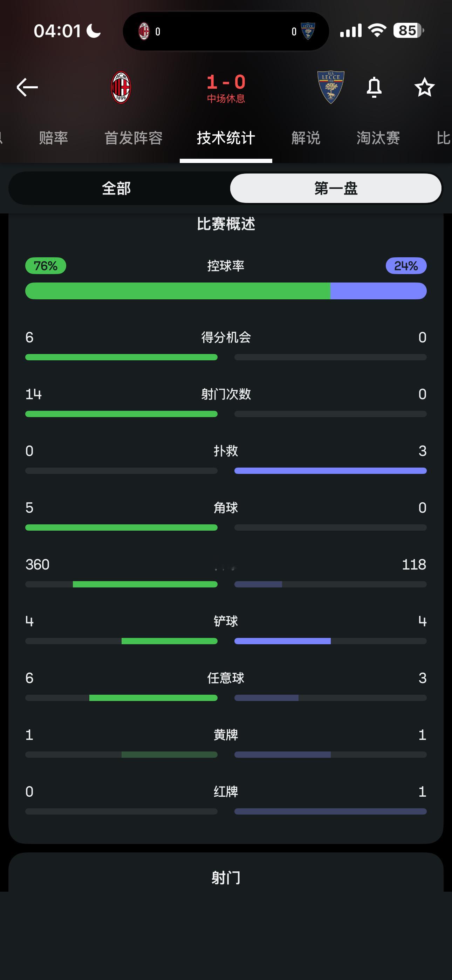The height and width of the screenshot is (980, 452).
Task: Open the 首发阵容 tab
Action: click(x=133, y=138)
